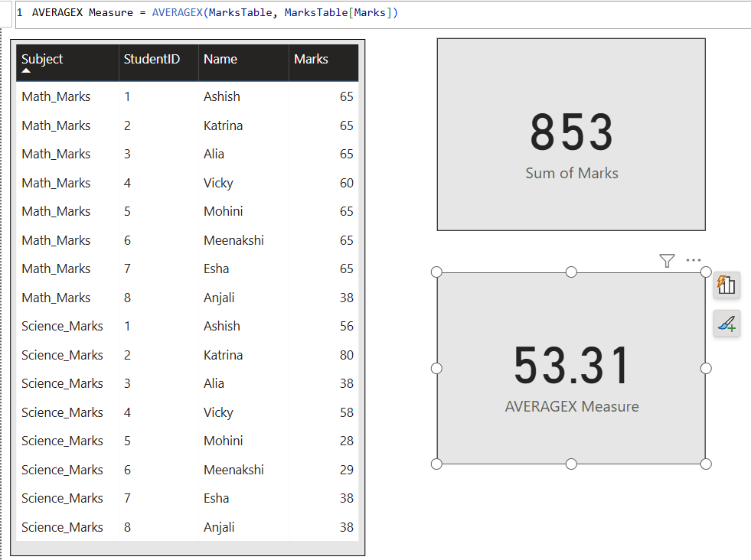Click the Format visual paintbrush icon
Screen dimensions: 751x560
[726, 323]
